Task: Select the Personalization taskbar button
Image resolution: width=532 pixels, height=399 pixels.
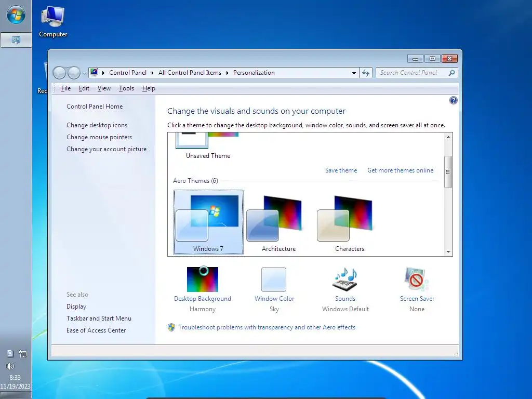Action: (x=16, y=40)
